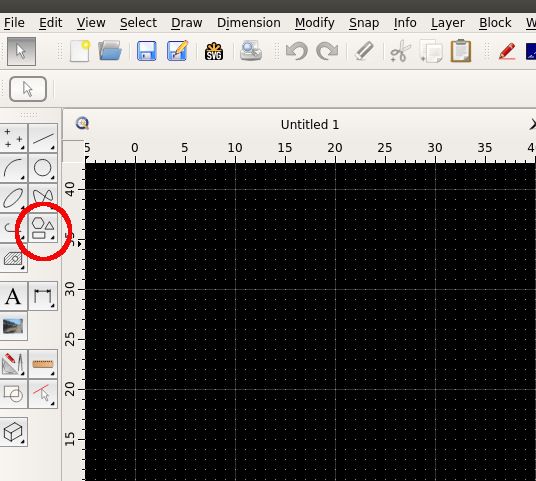Open the Point tools icon
The image size is (536, 481).
point(13,138)
